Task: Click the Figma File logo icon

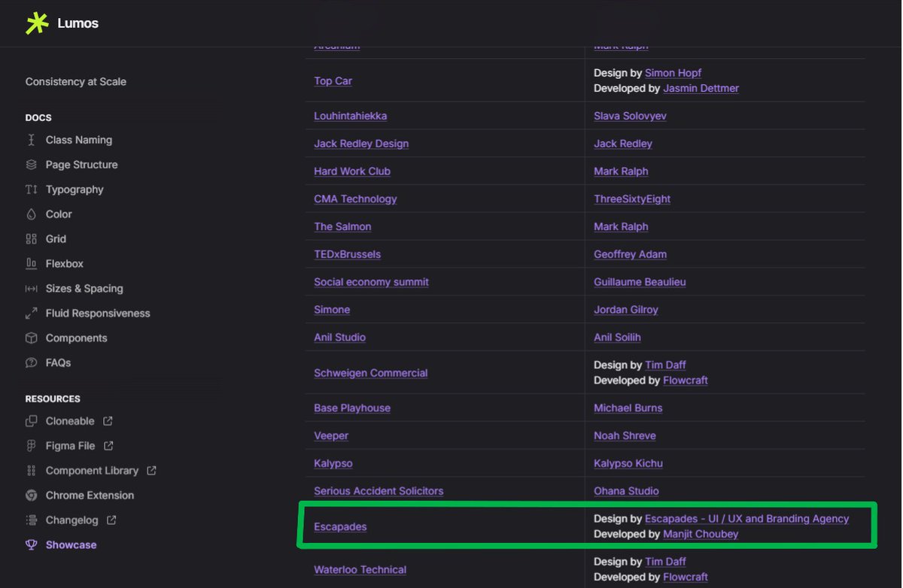Action: coord(31,446)
